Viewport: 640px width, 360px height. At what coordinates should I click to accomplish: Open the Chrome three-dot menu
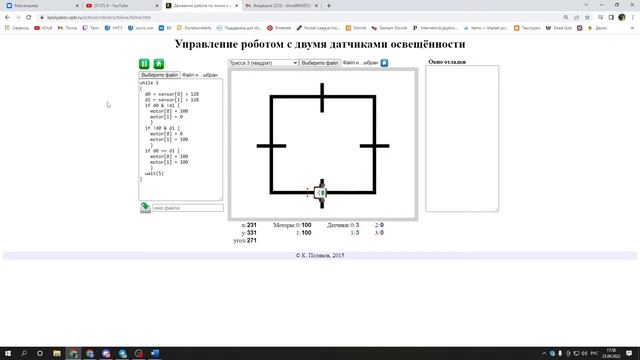(x=633, y=18)
